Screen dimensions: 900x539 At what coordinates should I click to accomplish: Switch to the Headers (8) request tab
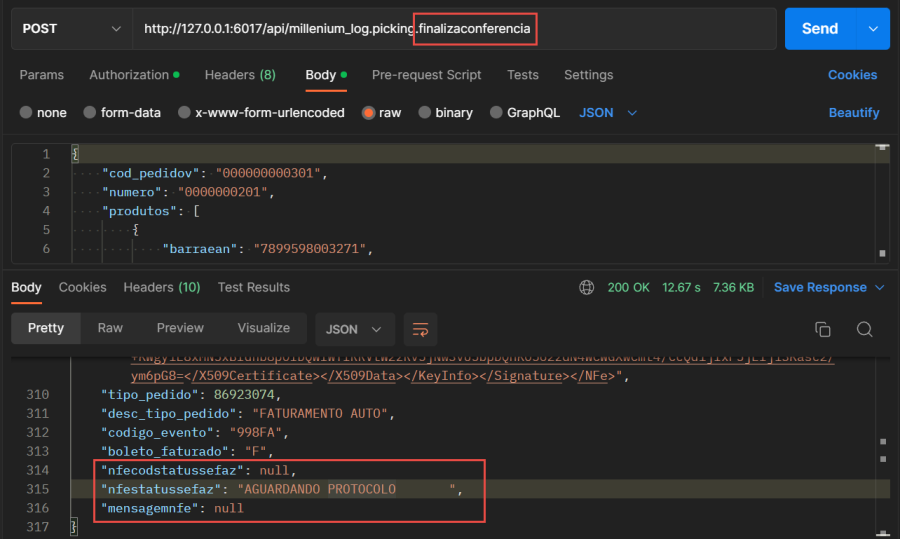240,75
